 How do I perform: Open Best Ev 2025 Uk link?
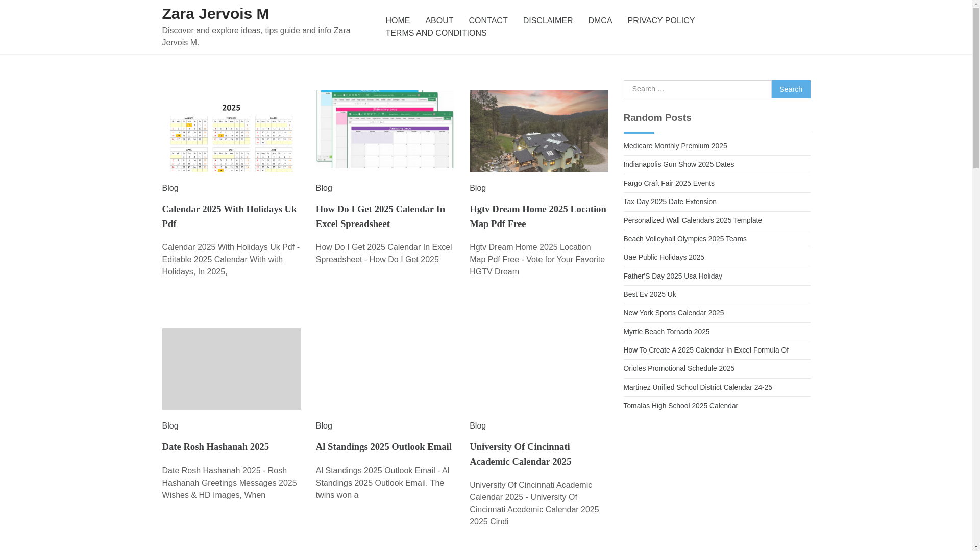pyautogui.click(x=650, y=294)
